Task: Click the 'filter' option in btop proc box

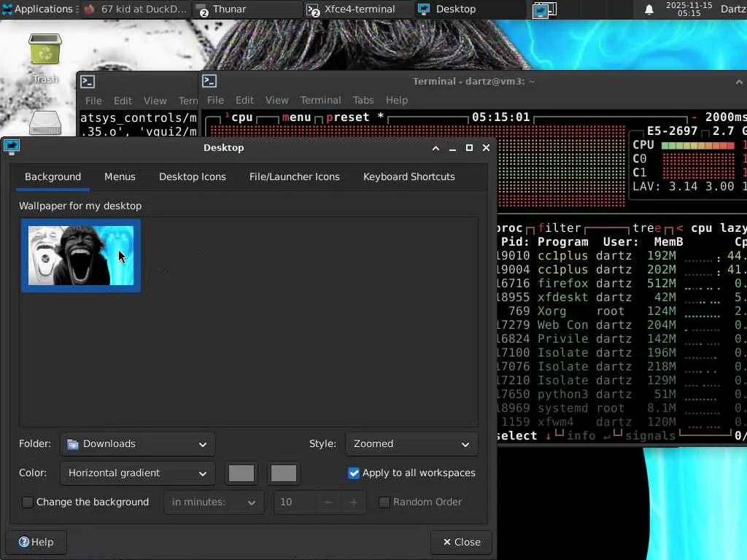Action: (560, 228)
